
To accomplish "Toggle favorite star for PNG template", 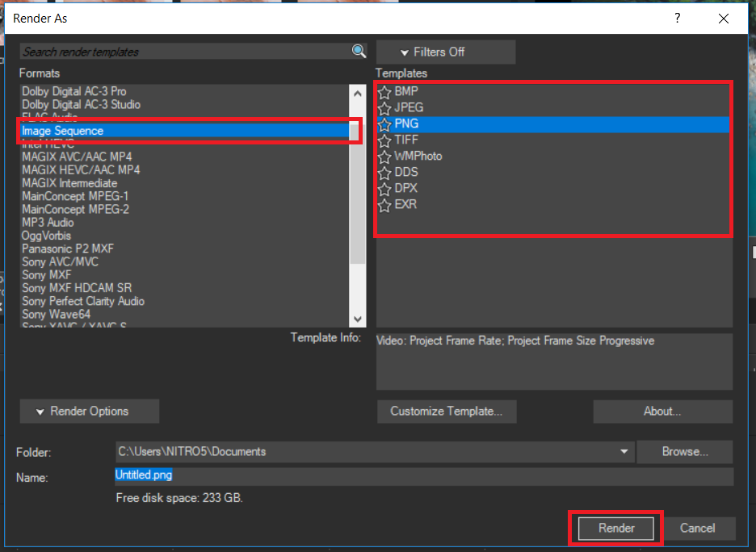I will tap(384, 124).
